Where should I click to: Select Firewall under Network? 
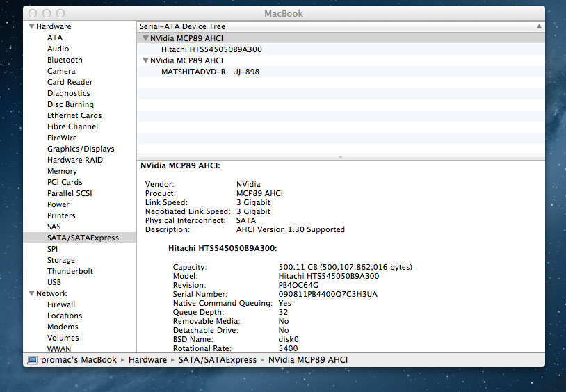coord(61,304)
